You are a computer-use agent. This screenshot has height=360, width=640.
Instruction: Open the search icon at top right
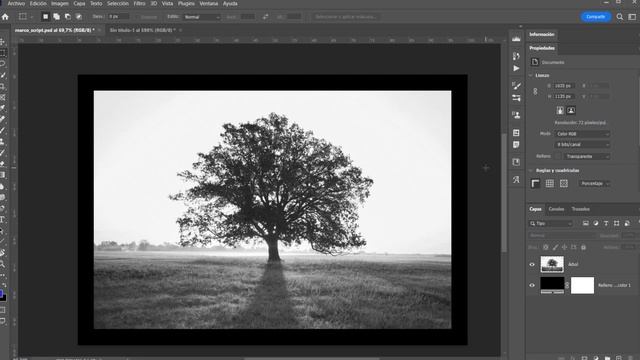(620, 17)
